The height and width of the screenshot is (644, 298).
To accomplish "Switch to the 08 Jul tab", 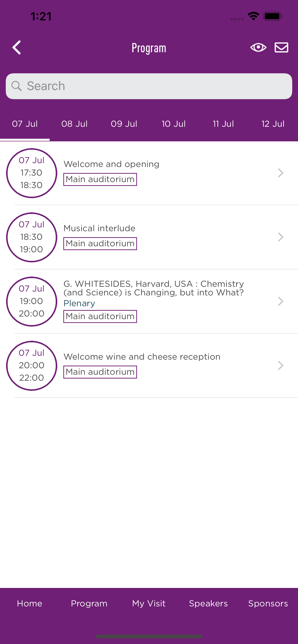I will 74,124.
